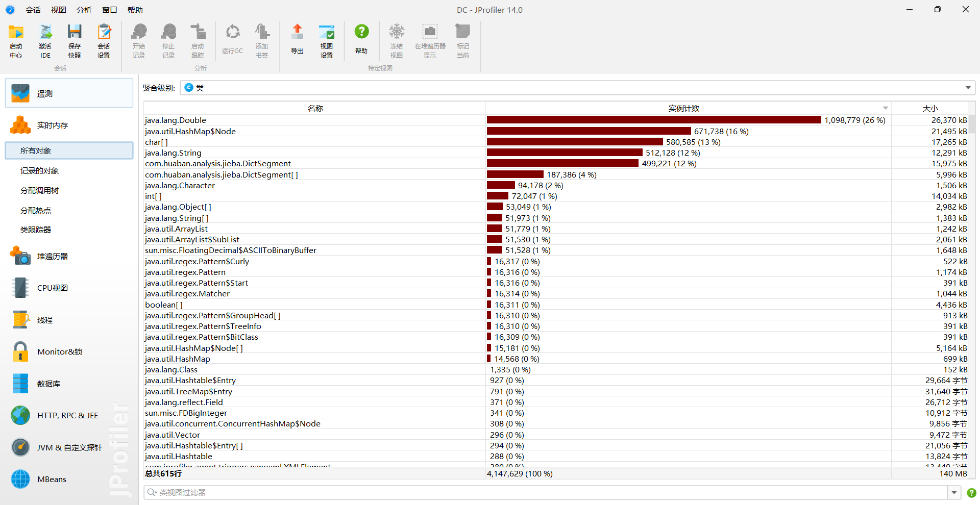Open the Databases (数据库) sidebar section
This screenshot has height=505, width=980.
pyautogui.click(x=69, y=384)
